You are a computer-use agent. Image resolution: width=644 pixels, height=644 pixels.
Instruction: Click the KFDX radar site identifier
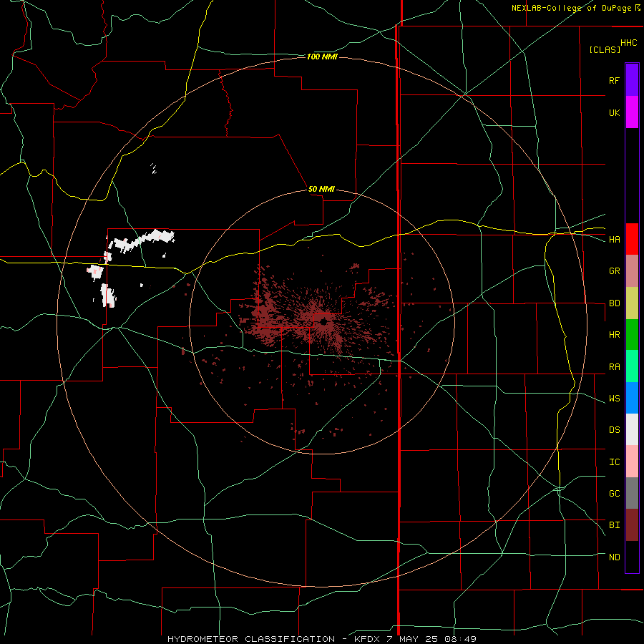pyautogui.click(x=368, y=639)
